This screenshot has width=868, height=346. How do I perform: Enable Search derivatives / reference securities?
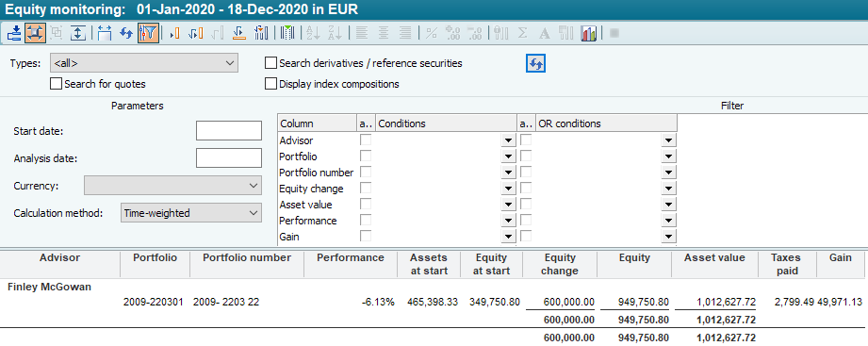(x=270, y=63)
